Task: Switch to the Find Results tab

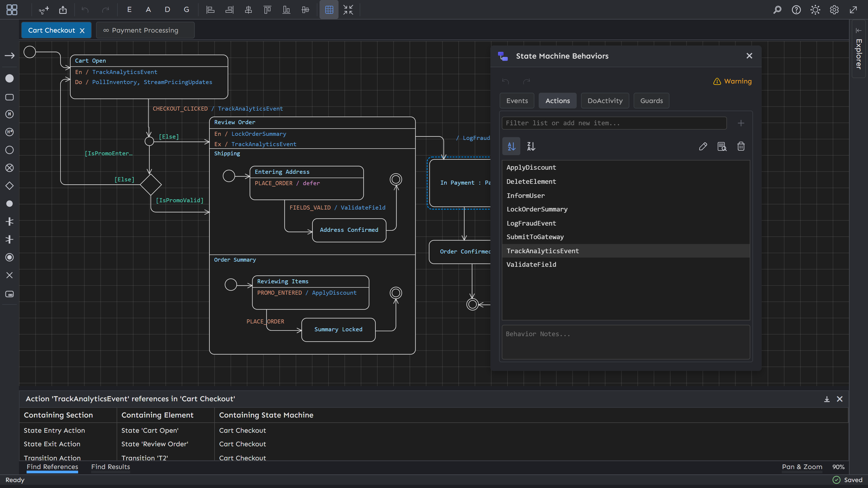Action: pos(110,467)
